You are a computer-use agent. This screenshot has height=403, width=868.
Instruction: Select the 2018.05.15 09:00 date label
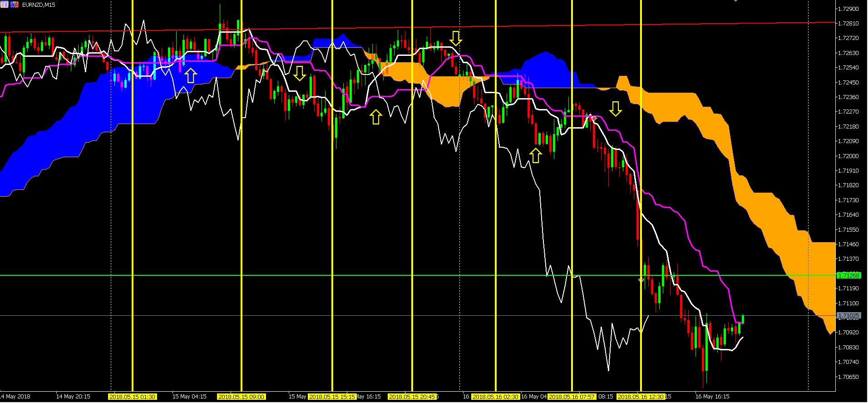[x=241, y=397]
